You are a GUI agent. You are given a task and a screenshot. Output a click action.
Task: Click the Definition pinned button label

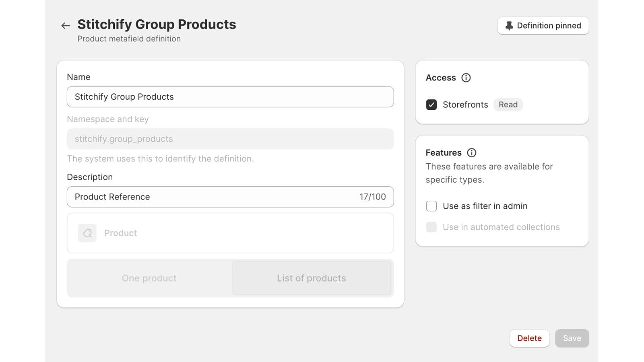click(549, 26)
